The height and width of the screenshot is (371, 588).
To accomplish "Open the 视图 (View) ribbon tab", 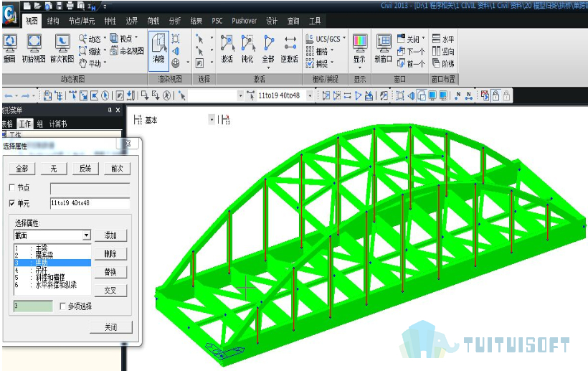I will coord(32,21).
